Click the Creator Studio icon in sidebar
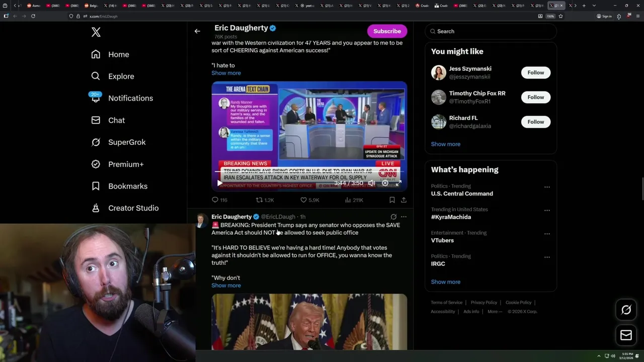Viewport: 644px width, 362px height. tap(96, 208)
